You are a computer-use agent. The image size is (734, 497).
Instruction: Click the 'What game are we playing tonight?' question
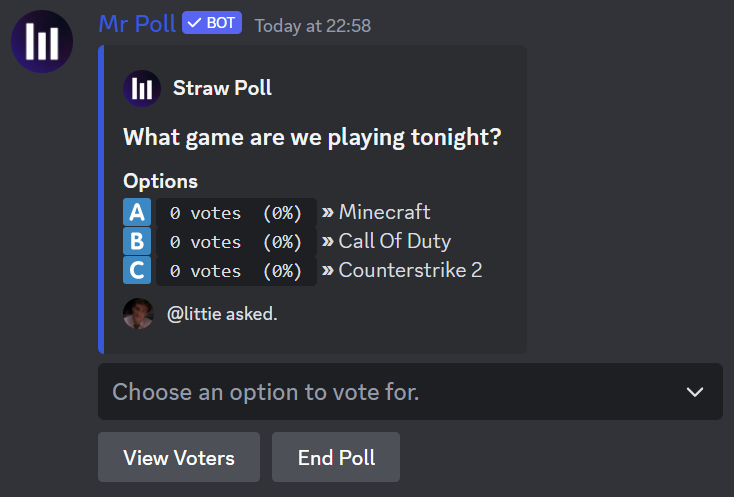(x=312, y=138)
